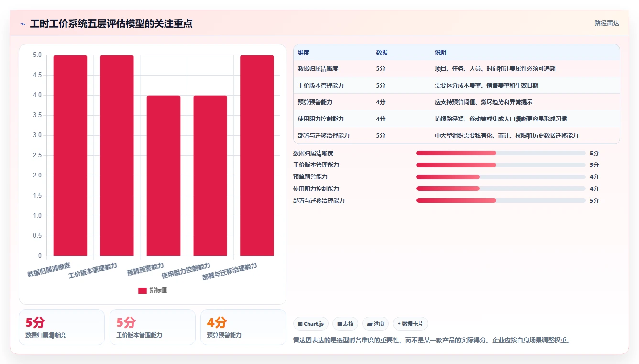Click the 2.5 y-axis tick label
The height and width of the screenshot is (364, 639).
click(x=37, y=155)
